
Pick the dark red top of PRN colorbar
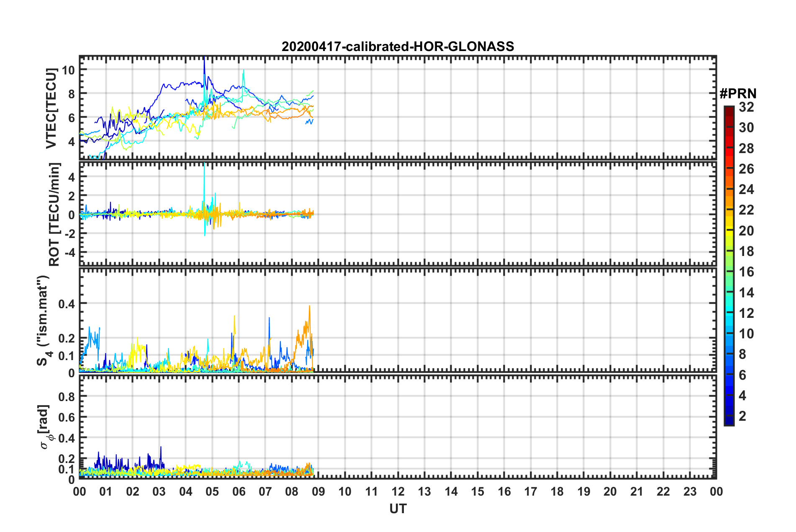[x=729, y=110]
